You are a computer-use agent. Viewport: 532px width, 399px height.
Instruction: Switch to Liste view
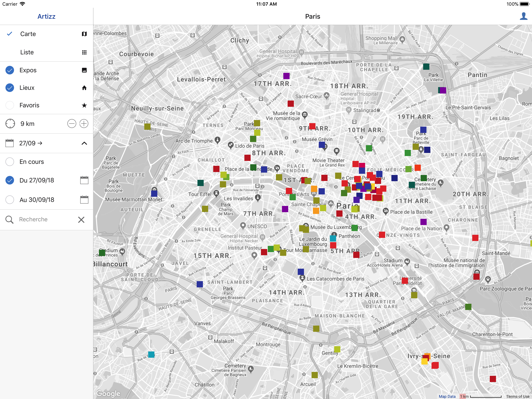(27, 52)
